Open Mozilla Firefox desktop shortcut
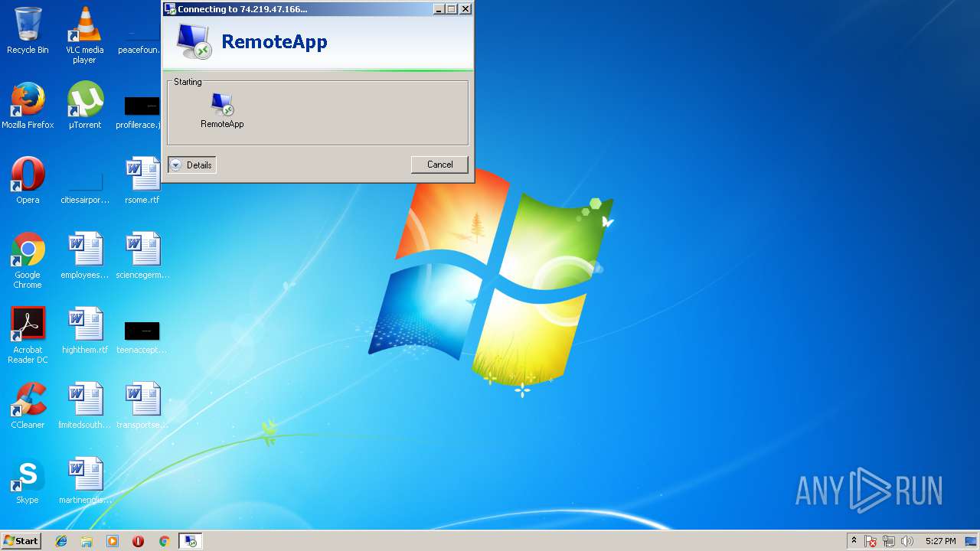This screenshot has width=980, height=551. (x=28, y=106)
